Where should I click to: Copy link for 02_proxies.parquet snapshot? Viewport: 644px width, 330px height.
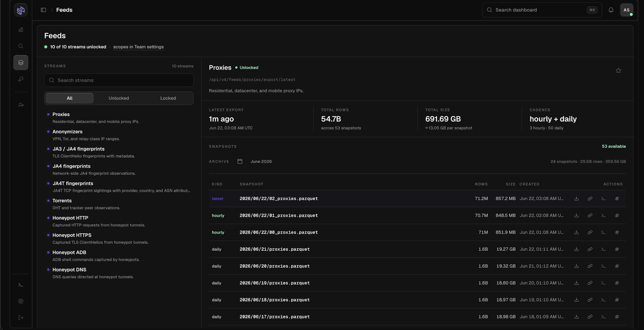(590, 199)
